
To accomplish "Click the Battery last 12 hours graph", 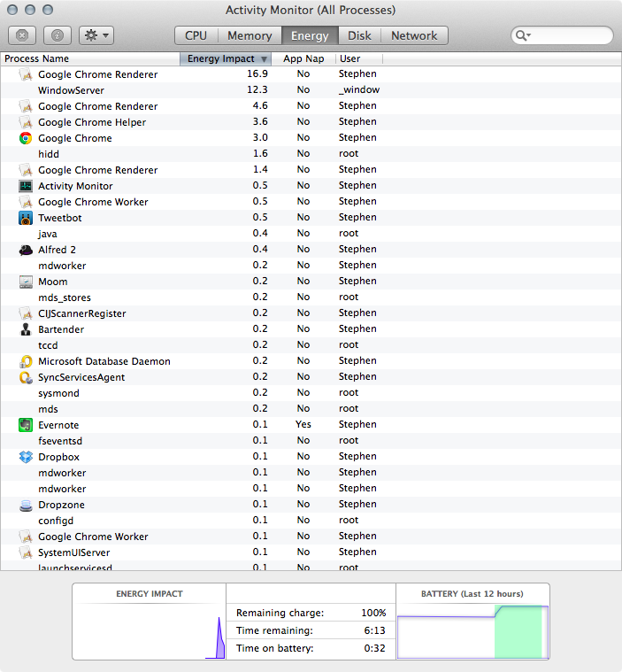I will (472, 630).
